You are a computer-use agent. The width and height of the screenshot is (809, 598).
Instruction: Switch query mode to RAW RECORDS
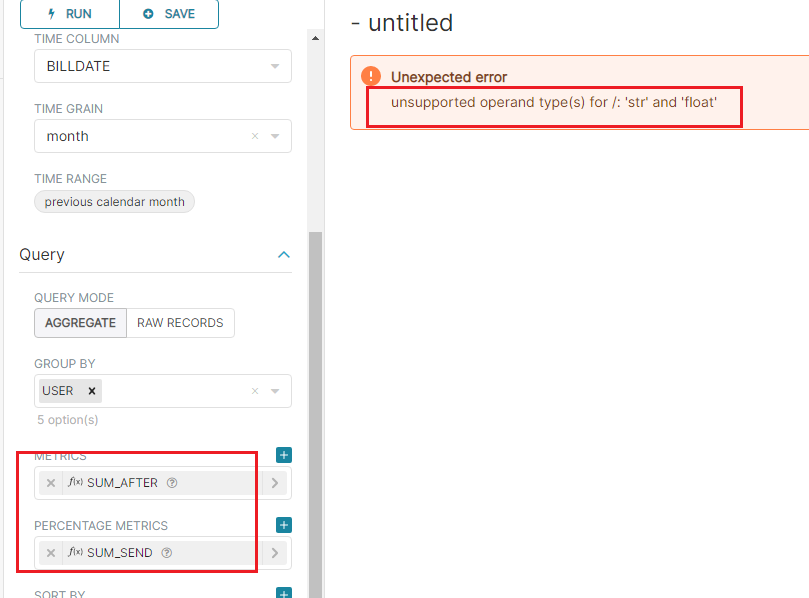pyautogui.click(x=180, y=323)
